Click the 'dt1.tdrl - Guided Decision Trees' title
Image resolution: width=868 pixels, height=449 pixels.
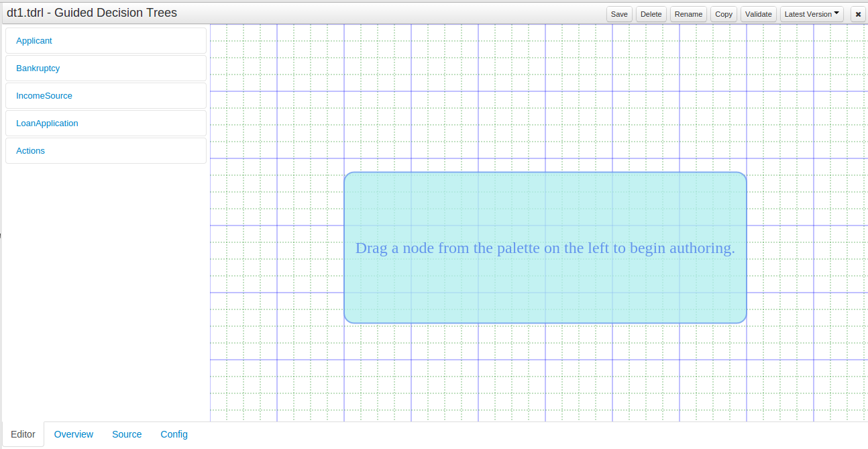click(92, 12)
